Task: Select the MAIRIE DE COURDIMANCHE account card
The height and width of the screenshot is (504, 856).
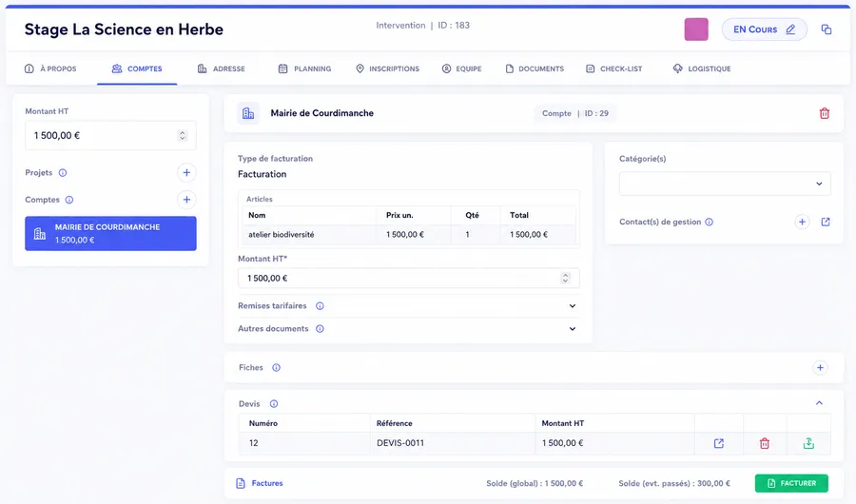Action: 110,234
